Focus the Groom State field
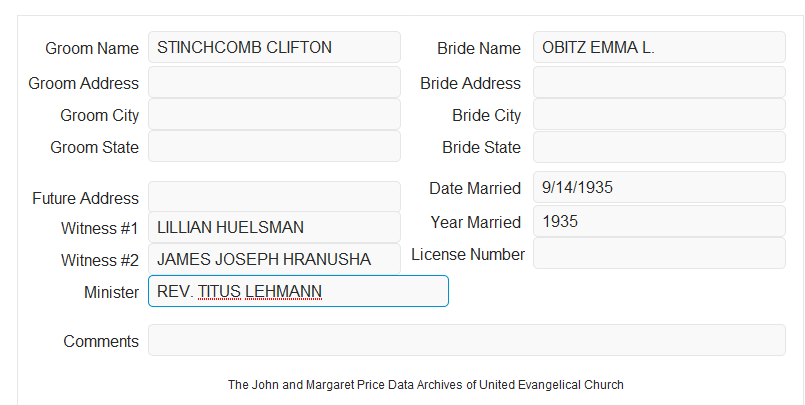Image resolution: width=805 pixels, height=405 pixels. click(x=274, y=146)
